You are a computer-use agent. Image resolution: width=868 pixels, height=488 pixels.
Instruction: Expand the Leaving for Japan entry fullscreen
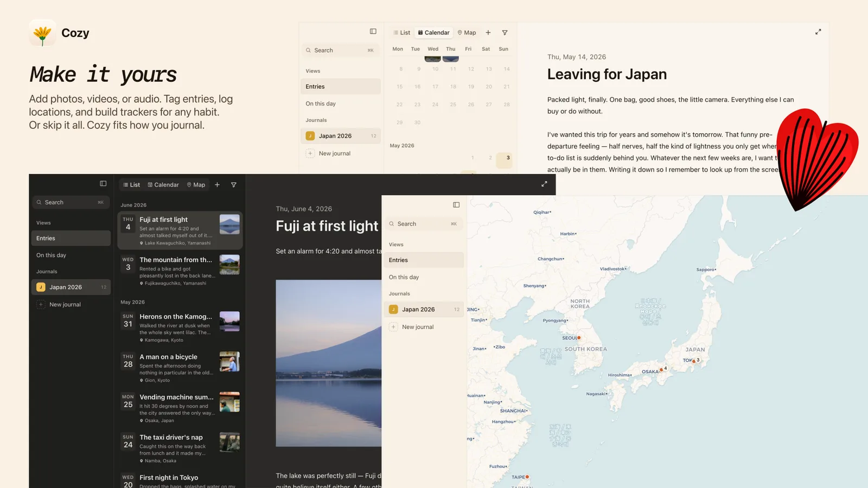[x=818, y=32]
